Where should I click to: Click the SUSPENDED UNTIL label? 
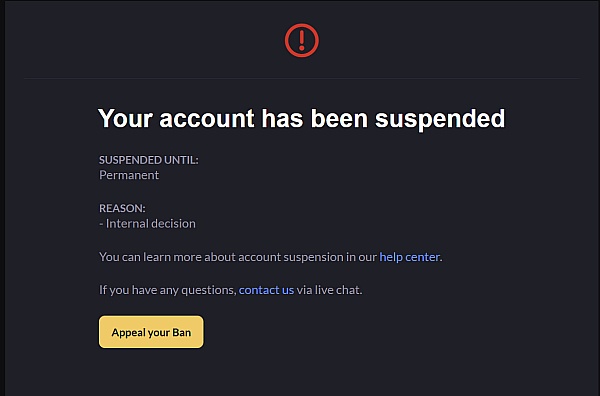(149, 160)
